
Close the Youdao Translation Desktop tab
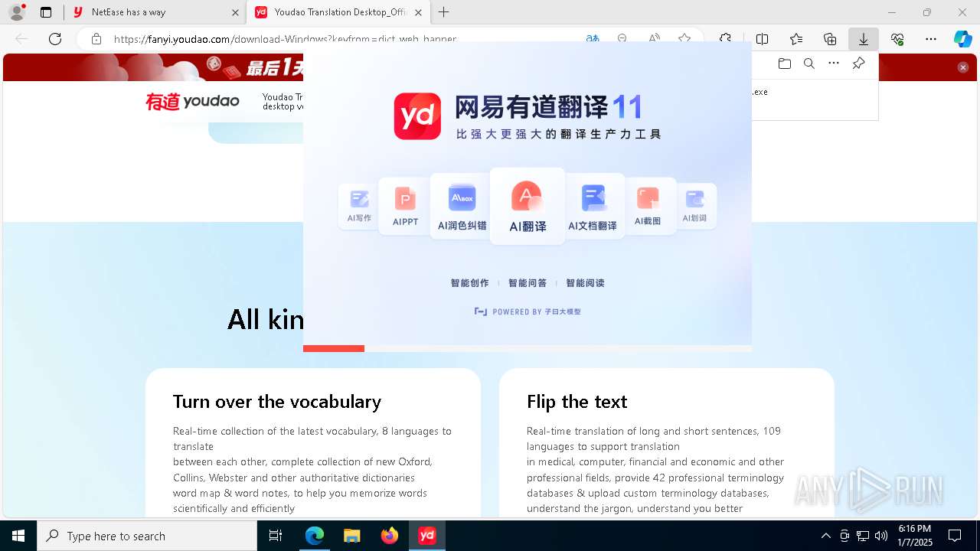(x=418, y=12)
